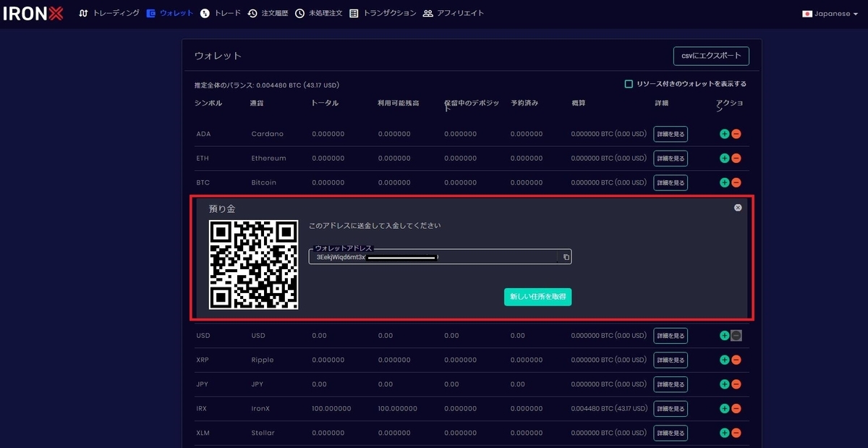The width and height of the screenshot is (868, 448).
Task: Click green deposit icon for ETH
Action: pos(724,159)
